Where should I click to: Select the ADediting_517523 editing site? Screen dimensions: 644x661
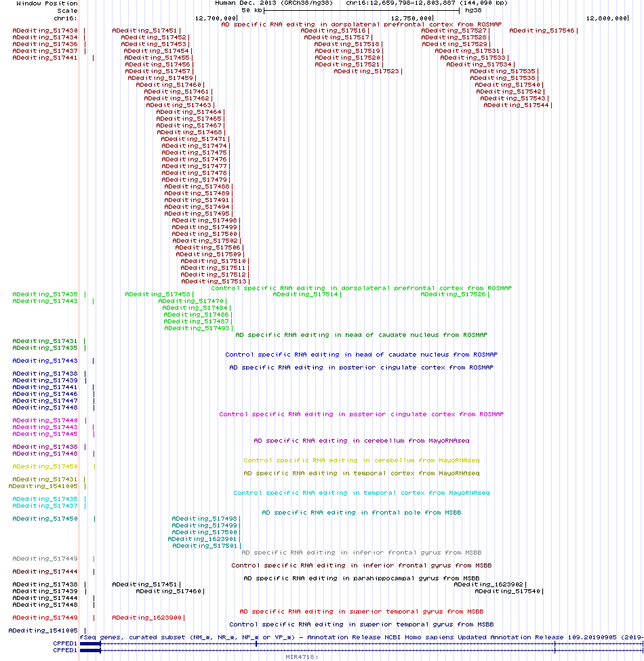click(366, 71)
